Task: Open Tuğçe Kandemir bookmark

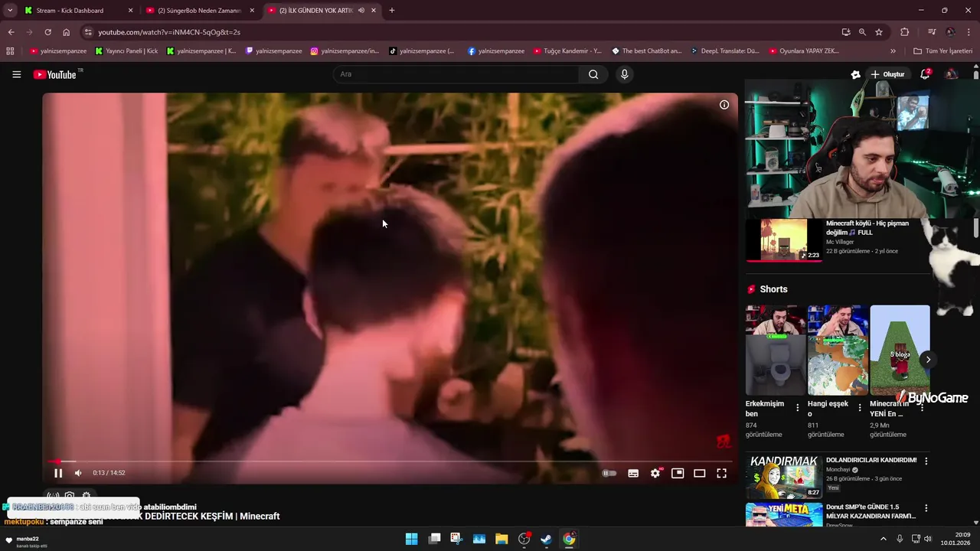Action: pos(567,51)
